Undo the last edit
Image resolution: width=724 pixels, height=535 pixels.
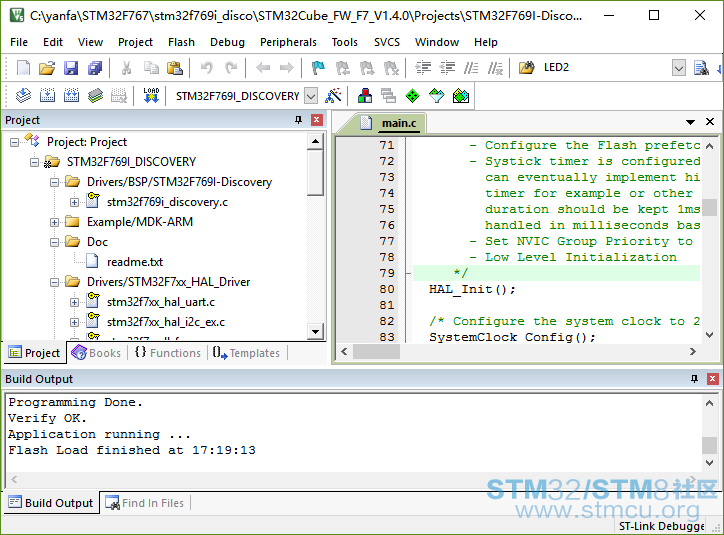206,68
